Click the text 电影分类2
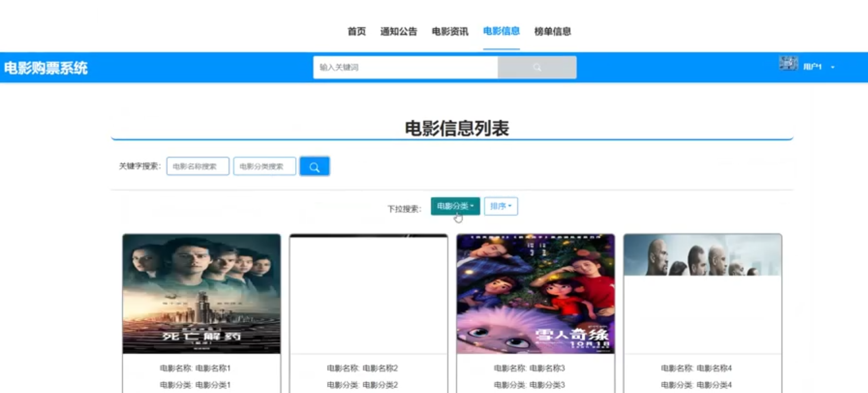 tap(380, 385)
